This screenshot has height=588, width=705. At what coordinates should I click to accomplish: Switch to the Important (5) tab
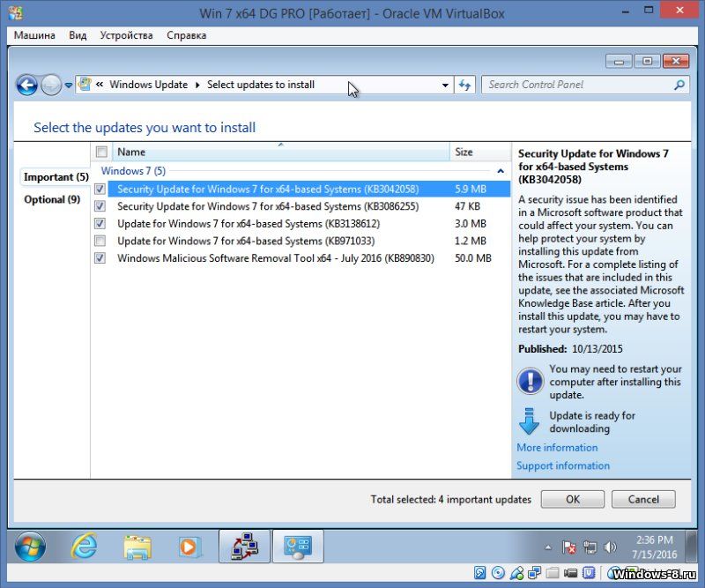[x=56, y=177]
